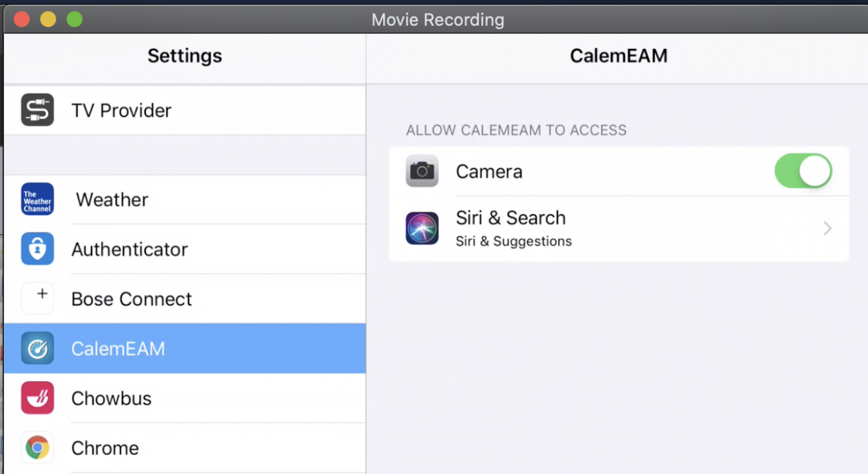Click the Weather Channel app icon

[x=37, y=199]
